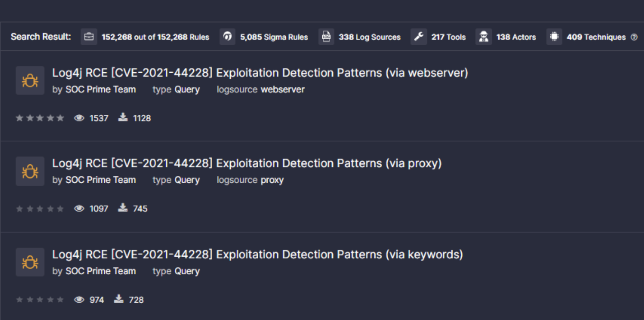Click the bug icon of webserver rule
Viewport: 644px width, 320px height.
coord(30,81)
